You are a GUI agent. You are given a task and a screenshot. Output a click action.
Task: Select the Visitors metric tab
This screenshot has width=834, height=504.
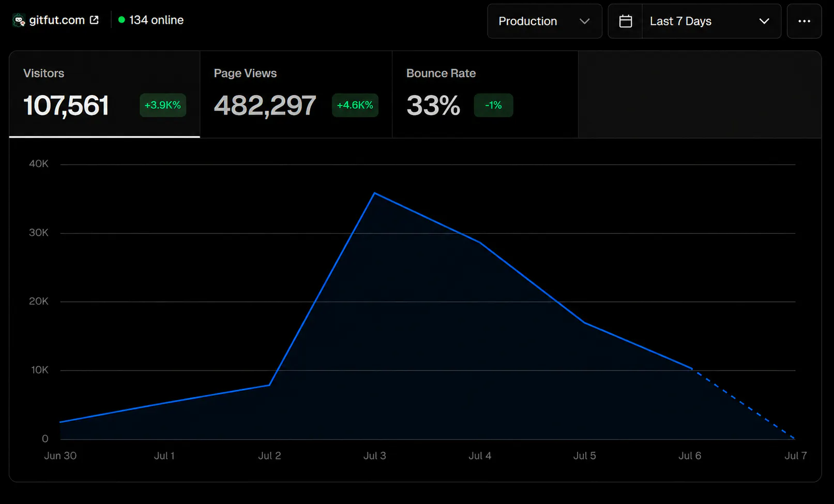click(104, 94)
